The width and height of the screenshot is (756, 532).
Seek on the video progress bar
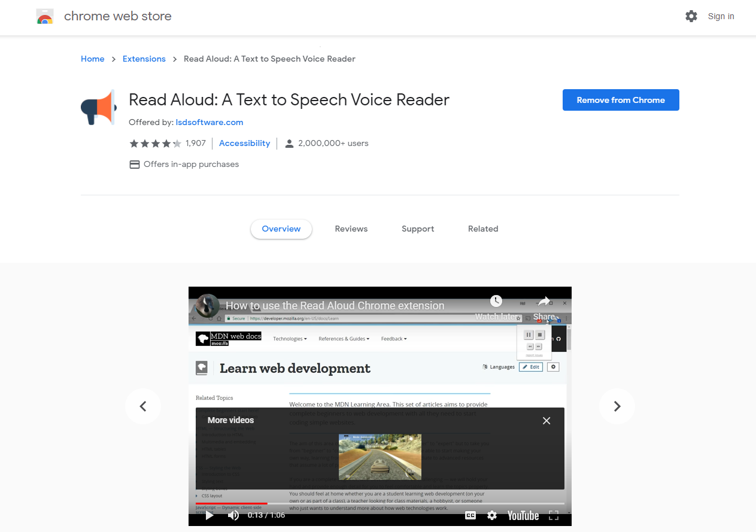tap(380, 503)
